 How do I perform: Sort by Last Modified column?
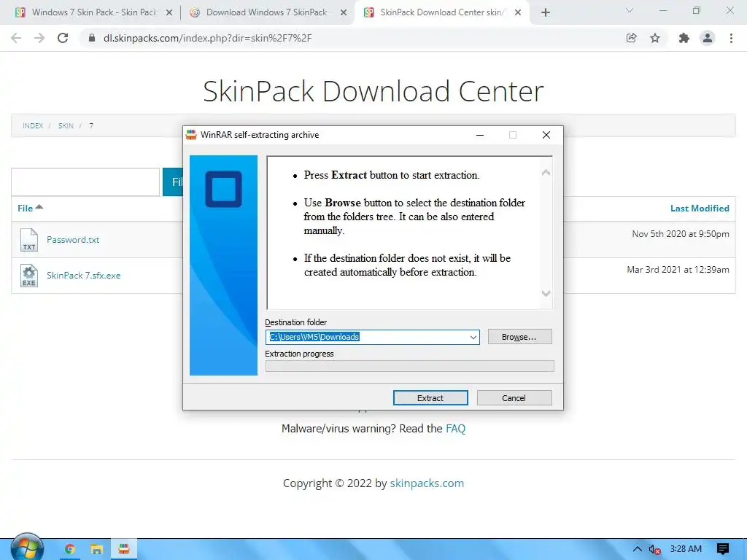[x=700, y=208]
